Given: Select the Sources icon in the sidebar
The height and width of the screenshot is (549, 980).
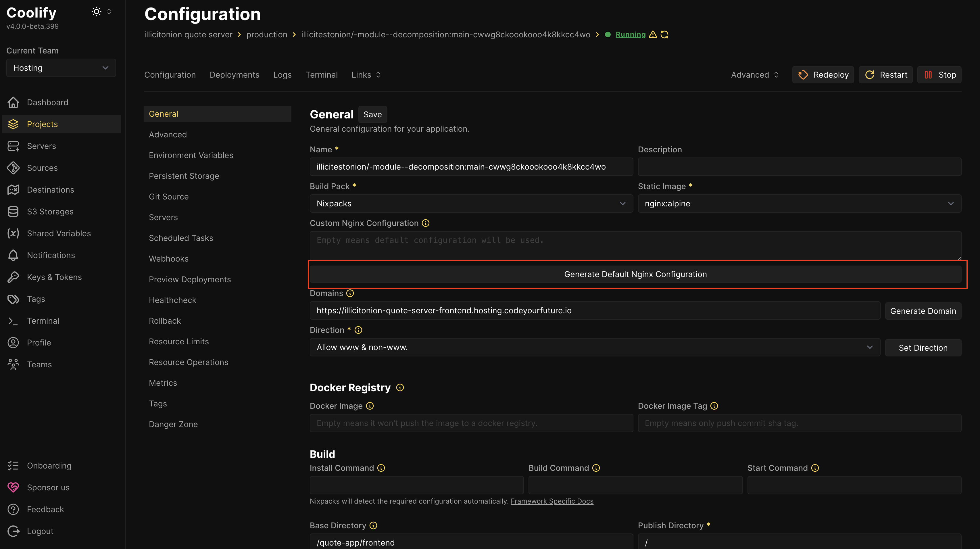Looking at the screenshot, I should (x=13, y=168).
